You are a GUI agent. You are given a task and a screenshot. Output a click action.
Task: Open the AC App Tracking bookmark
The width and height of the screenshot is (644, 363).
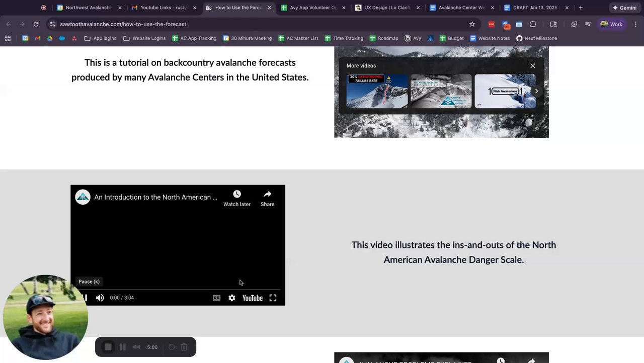(x=194, y=38)
